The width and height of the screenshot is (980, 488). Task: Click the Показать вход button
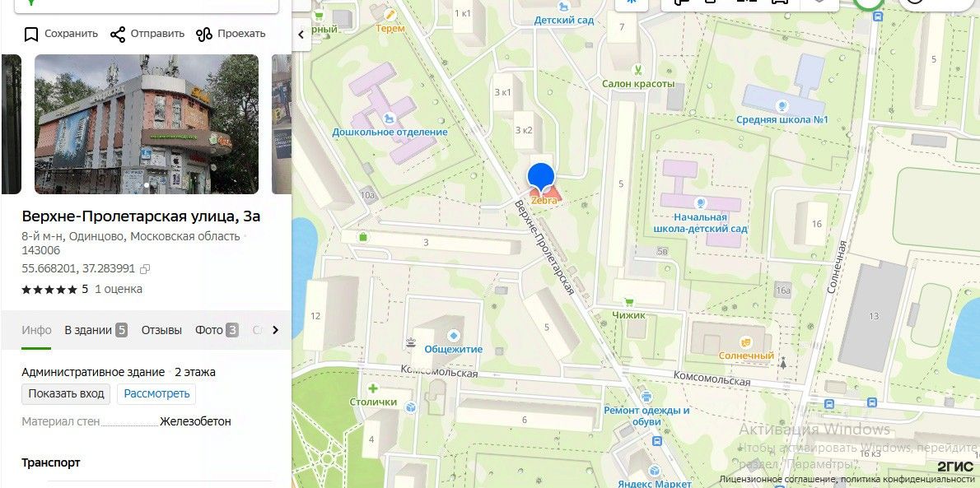66,393
